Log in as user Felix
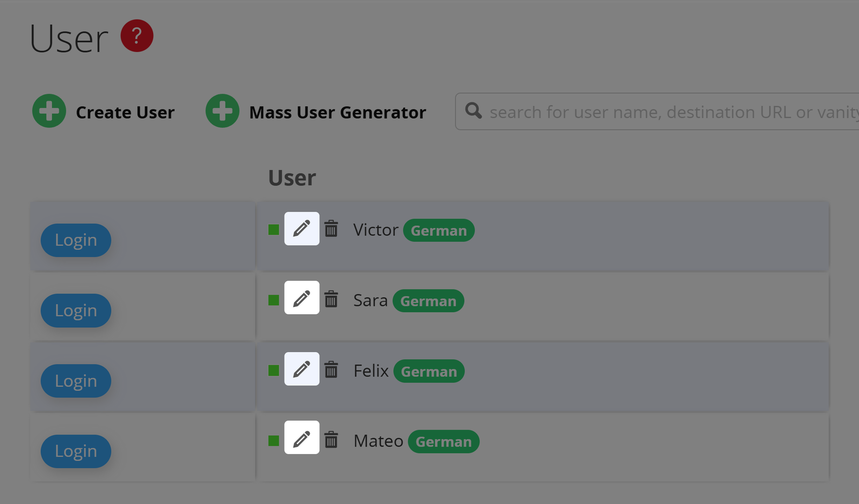 (76, 381)
